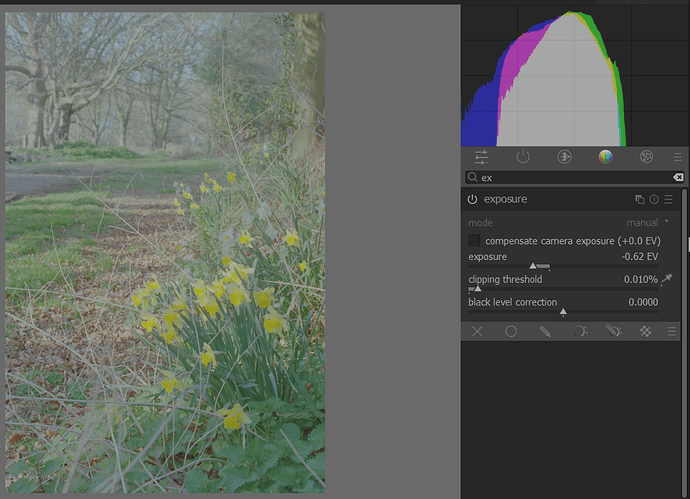Screen dimensions: 690x499
Task: Click the module search field
Action: coord(570,177)
